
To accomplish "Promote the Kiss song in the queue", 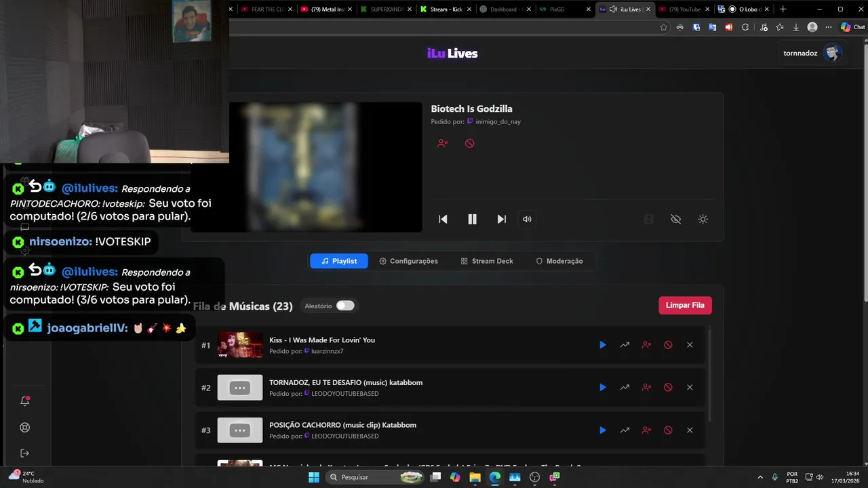I will coord(625,345).
